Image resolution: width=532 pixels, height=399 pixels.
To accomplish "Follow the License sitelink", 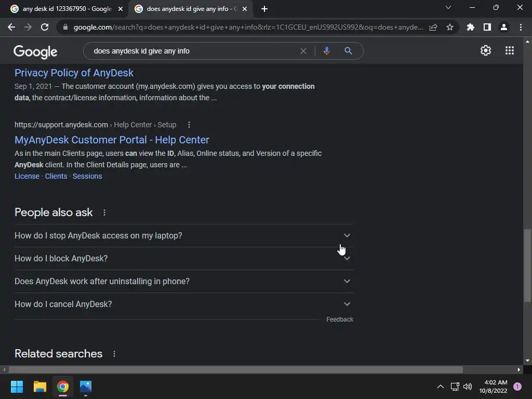I will click(x=27, y=176).
